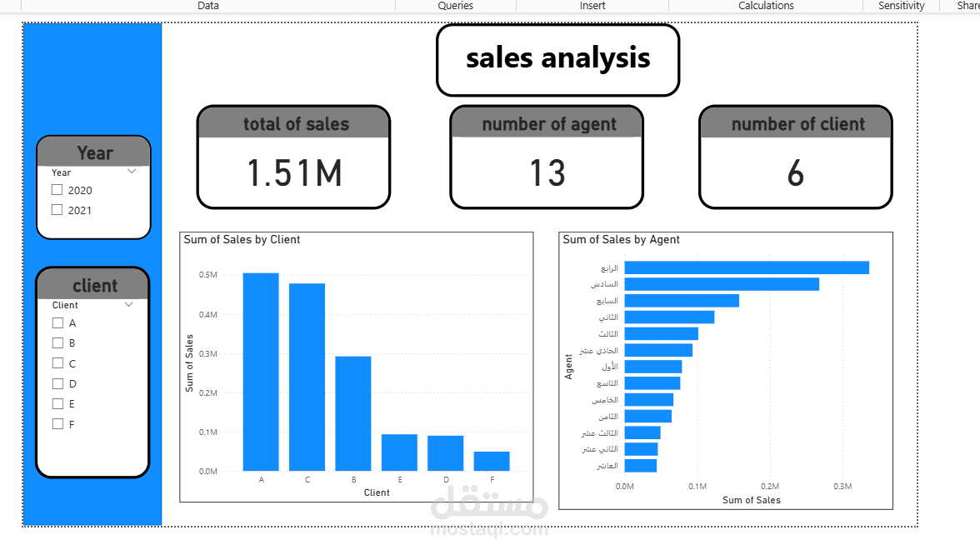Click the 0.3M agent chart x-axis label
980x550 pixels.
[x=842, y=487]
